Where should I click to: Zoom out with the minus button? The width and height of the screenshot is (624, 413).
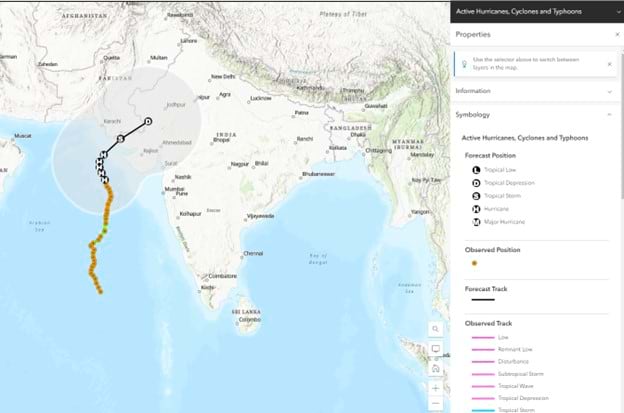click(435, 403)
